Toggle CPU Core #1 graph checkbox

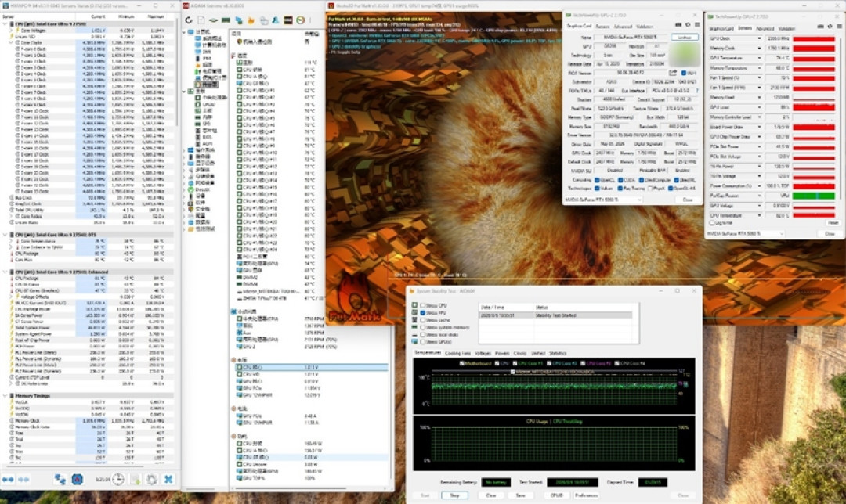click(515, 363)
